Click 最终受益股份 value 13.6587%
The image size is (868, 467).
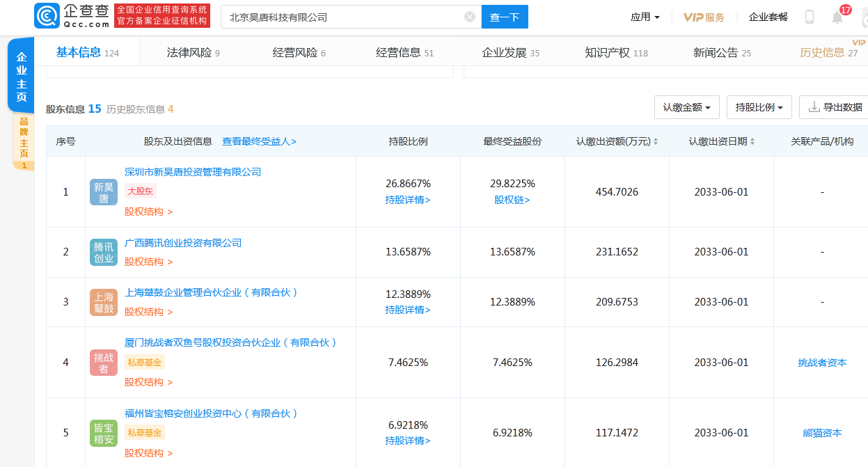(512, 252)
